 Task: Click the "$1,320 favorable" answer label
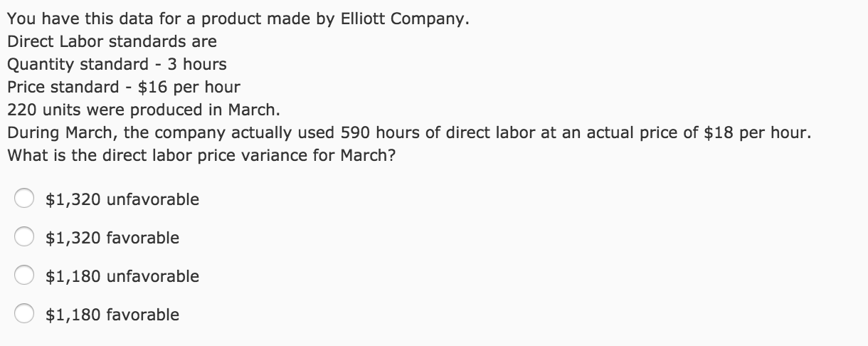click(x=112, y=238)
